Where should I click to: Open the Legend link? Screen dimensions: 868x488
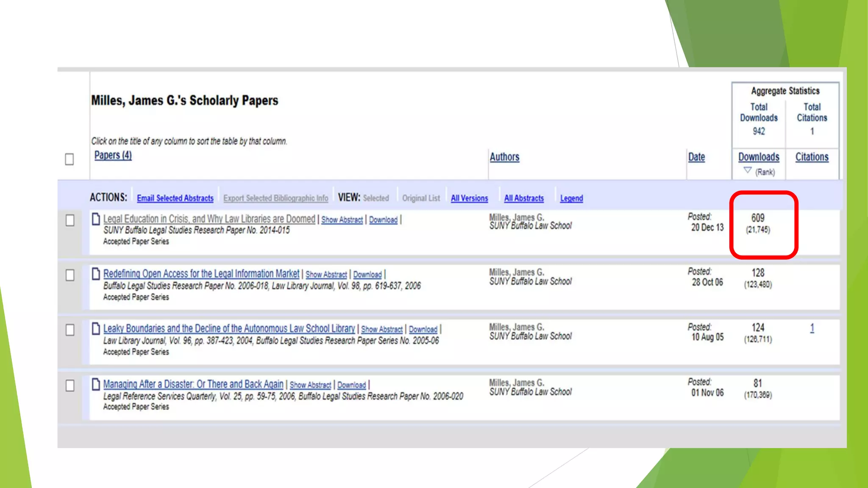click(571, 198)
